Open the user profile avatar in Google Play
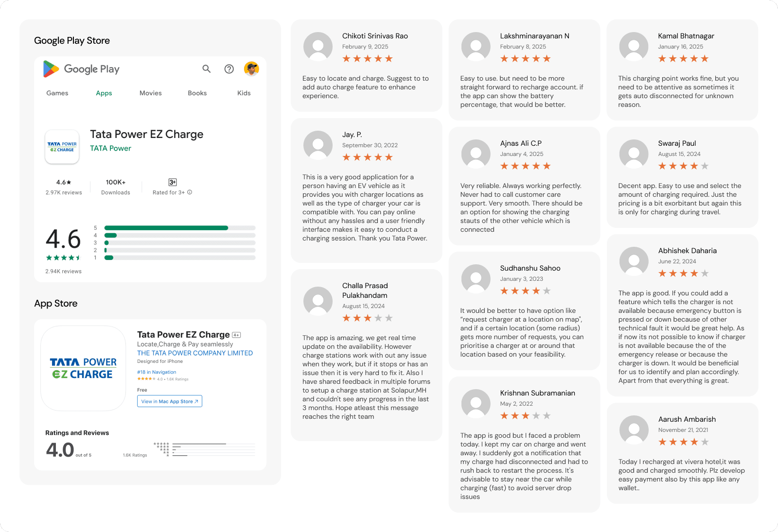The image size is (778, 532). coord(251,69)
